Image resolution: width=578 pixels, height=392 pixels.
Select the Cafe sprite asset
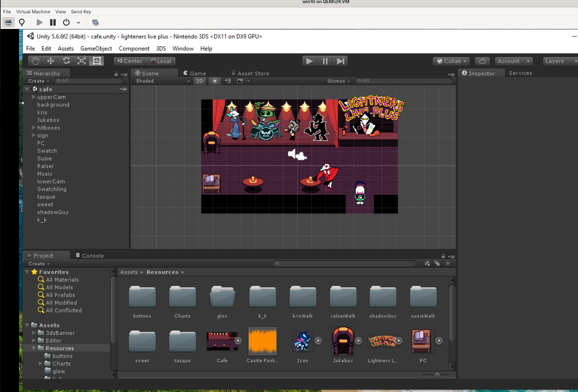pyautogui.click(x=222, y=341)
